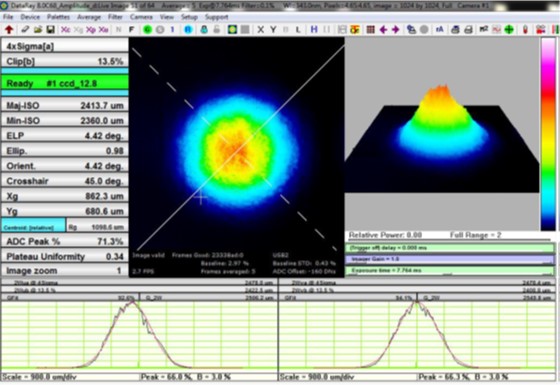Open the View menu

166,17
